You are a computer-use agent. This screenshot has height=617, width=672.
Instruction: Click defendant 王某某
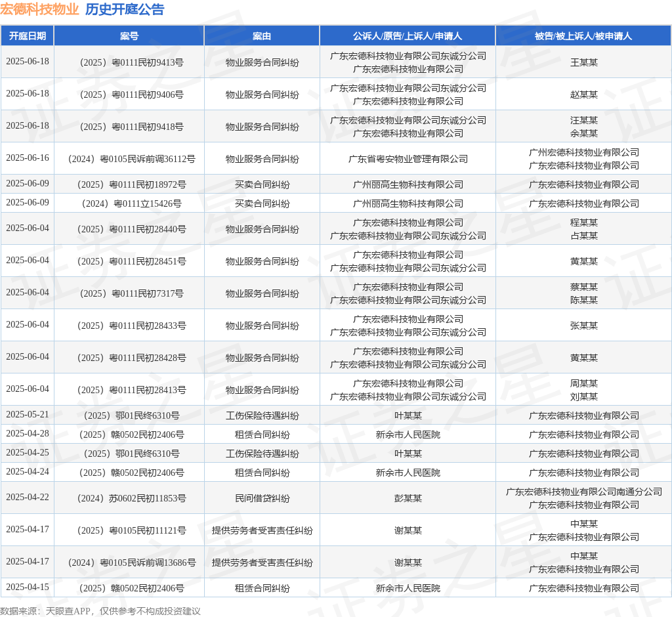point(583,62)
